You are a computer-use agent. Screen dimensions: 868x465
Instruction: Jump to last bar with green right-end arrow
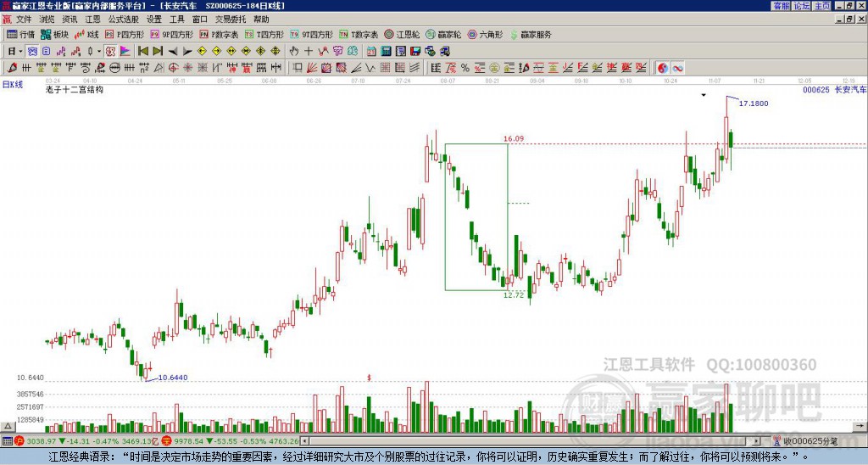(158, 51)
